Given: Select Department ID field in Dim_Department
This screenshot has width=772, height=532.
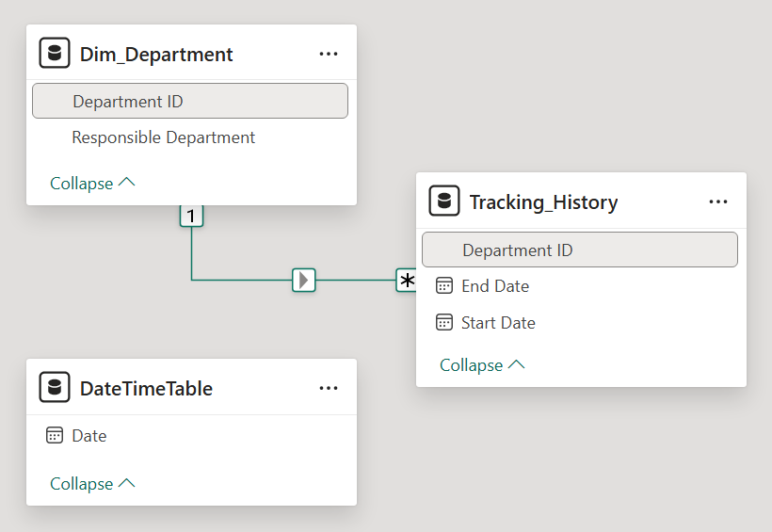Looking at the screenshot, I should (190, 101).
